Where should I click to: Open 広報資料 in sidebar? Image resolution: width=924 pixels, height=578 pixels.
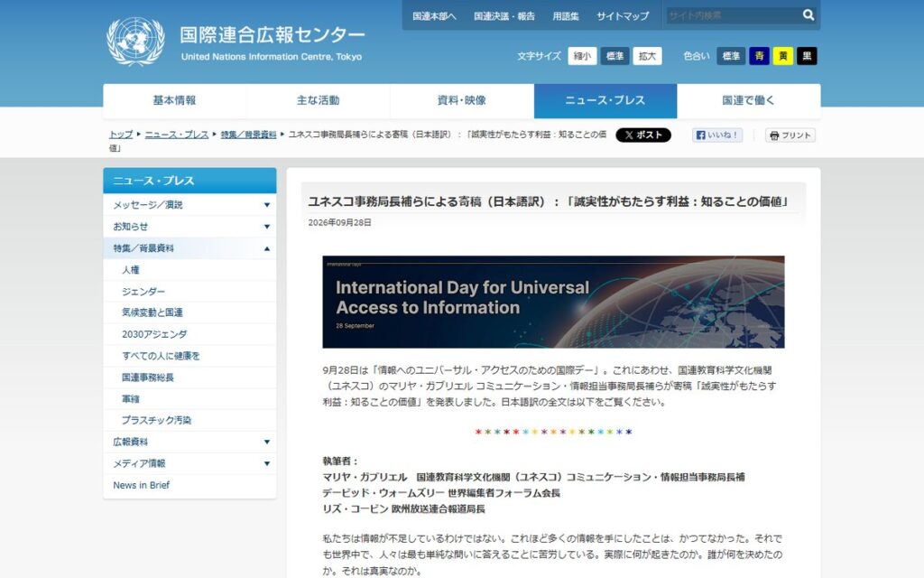[130, 442]
